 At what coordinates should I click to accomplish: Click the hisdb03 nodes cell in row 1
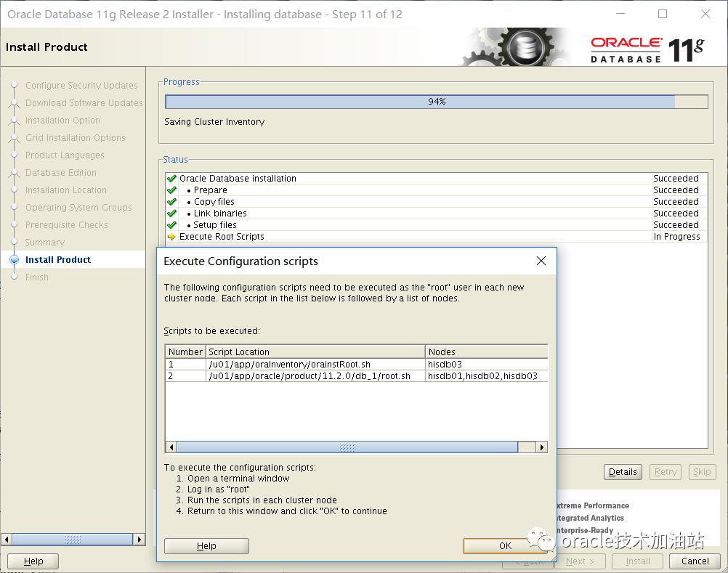[487, 365]
